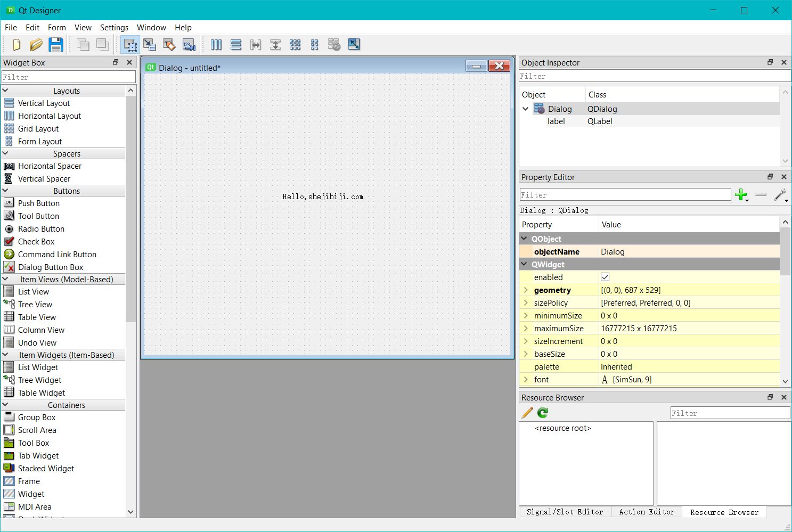Image resolution: width=792 pixels, height=532 pixels.
Task: Apply Lay Out Horizontally from toolbar
Action: (216, 45)
